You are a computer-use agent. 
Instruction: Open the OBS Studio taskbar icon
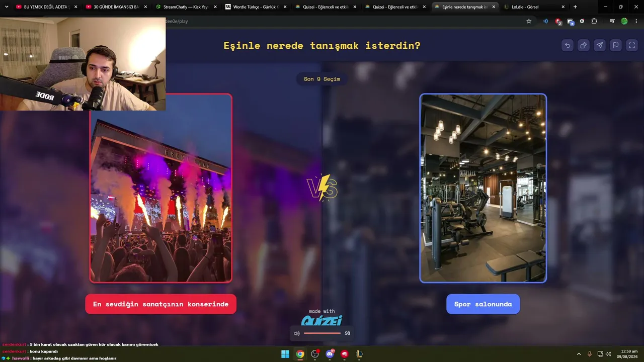(x=315, y=354)
